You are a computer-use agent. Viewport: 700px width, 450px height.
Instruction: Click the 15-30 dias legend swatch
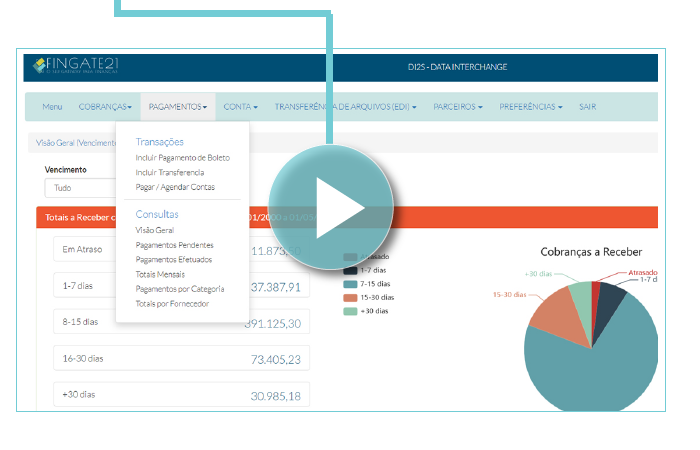point(350,298)
